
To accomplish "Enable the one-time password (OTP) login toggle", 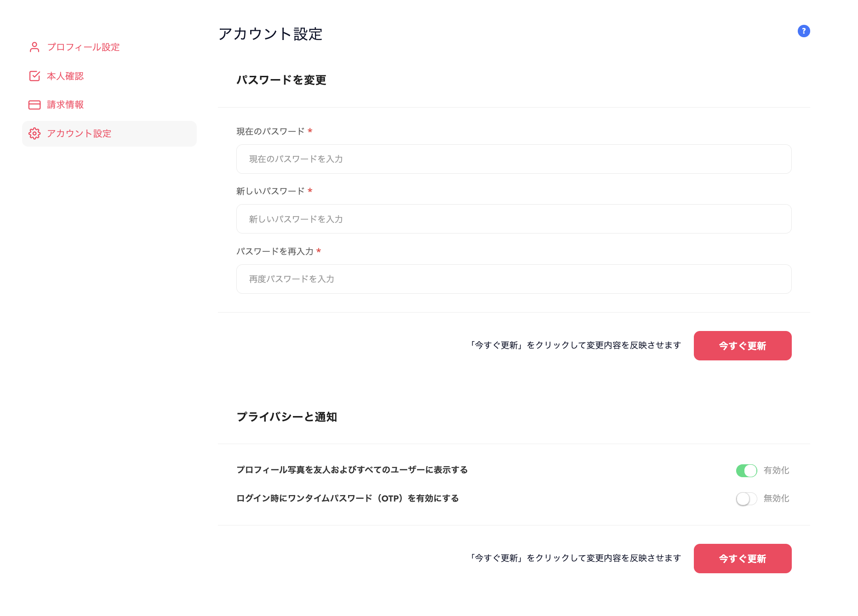I will 746,499.
